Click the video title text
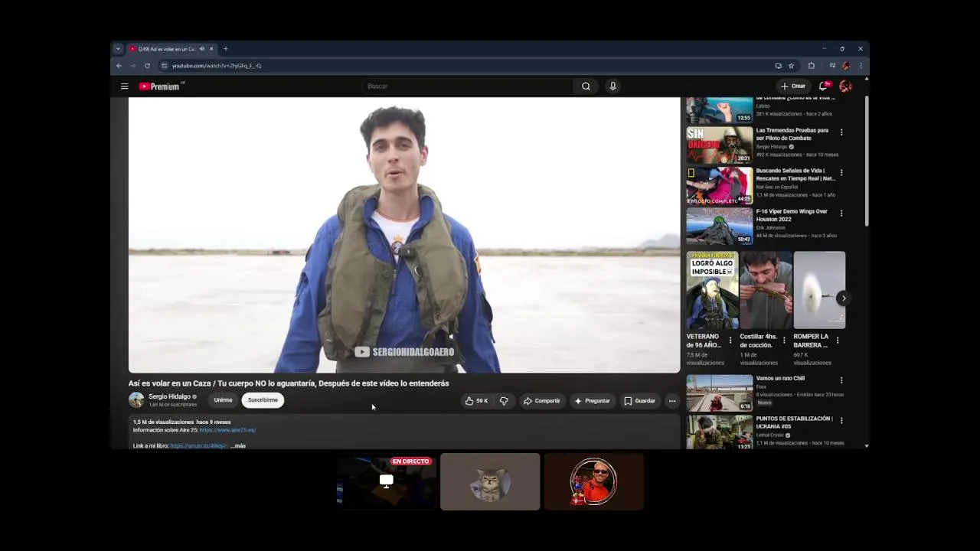 pos(289,383)
